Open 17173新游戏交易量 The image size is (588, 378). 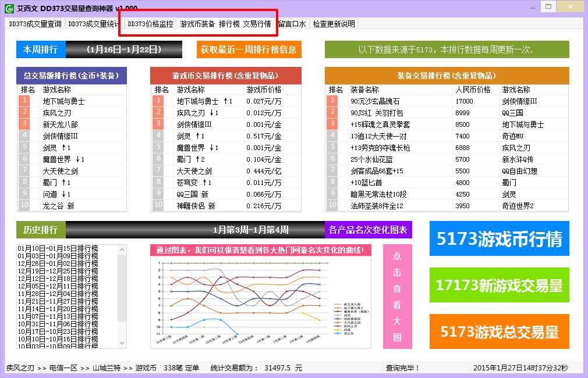coord(500,286)
